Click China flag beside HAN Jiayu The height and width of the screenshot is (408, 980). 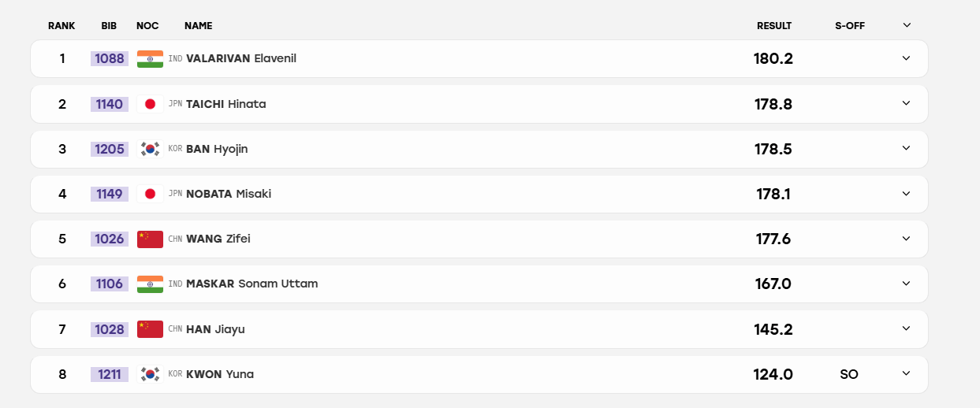150,329
